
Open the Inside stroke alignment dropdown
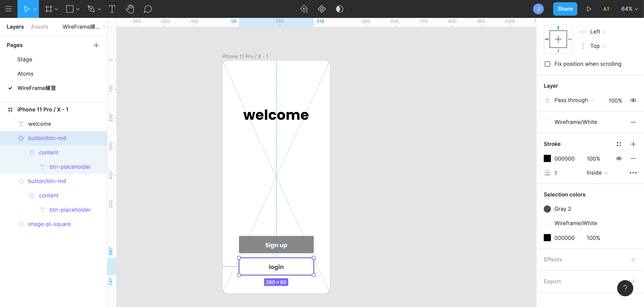(597, 173)
